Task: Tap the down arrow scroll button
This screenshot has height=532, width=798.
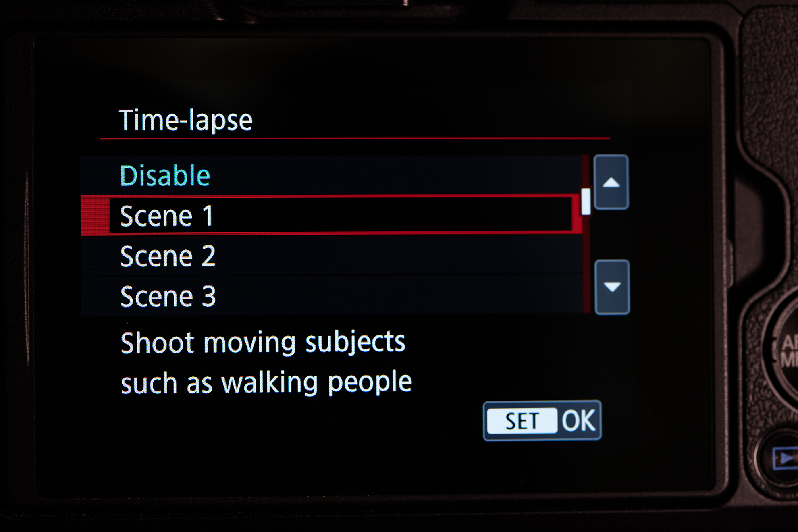Action: tap(612, 287)
